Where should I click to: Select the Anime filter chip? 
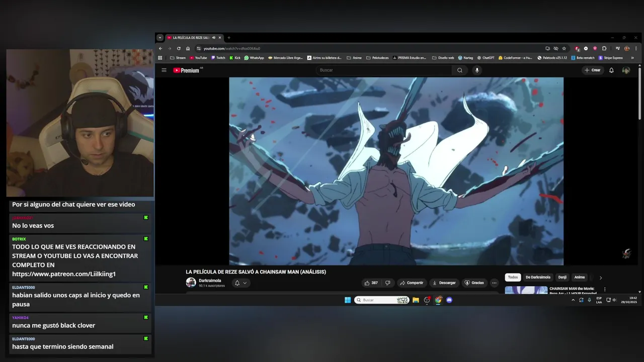click(x=580, y=278)
